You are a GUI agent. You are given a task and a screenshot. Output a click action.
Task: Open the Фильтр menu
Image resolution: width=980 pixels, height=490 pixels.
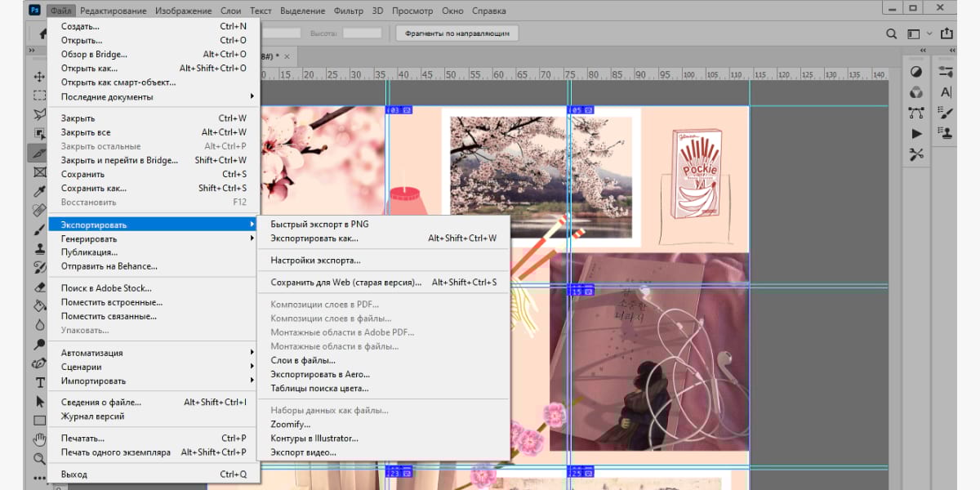[x=349, y=11]
